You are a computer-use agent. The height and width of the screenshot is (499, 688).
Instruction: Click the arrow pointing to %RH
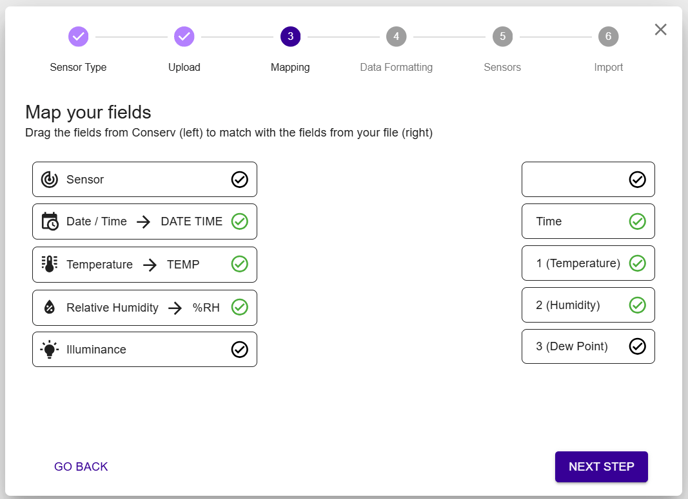coord(175,308)
